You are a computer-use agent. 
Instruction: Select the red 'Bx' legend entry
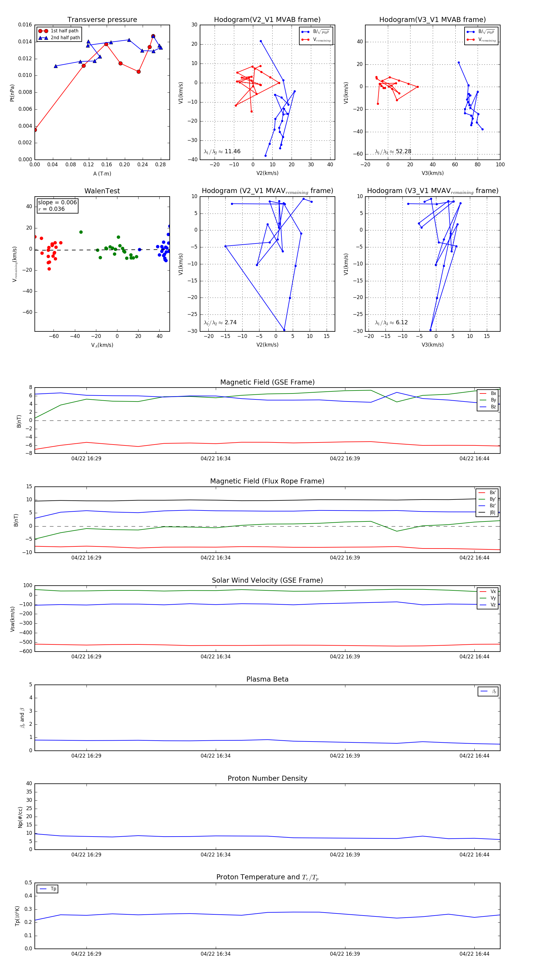click(488, 393)
